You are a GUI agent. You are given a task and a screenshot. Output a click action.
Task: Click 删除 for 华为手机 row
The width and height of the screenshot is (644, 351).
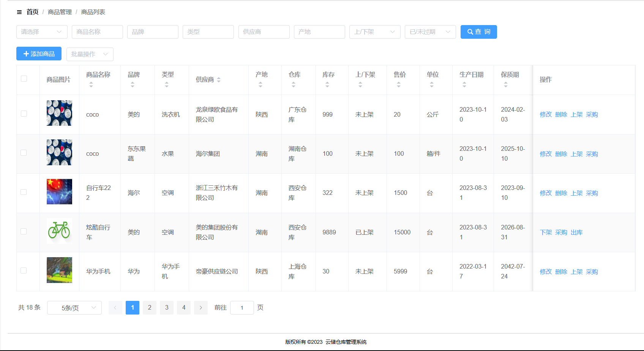click(x=561, y=272)
